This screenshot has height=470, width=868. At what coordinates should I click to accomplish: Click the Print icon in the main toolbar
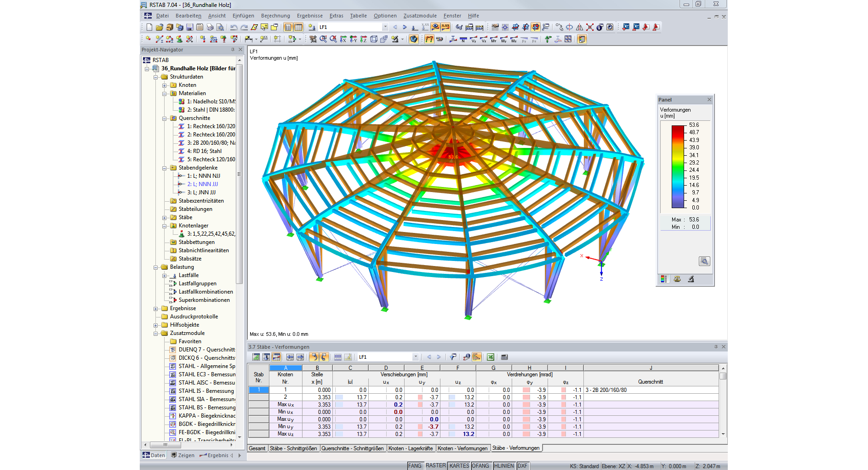point(210,27)
